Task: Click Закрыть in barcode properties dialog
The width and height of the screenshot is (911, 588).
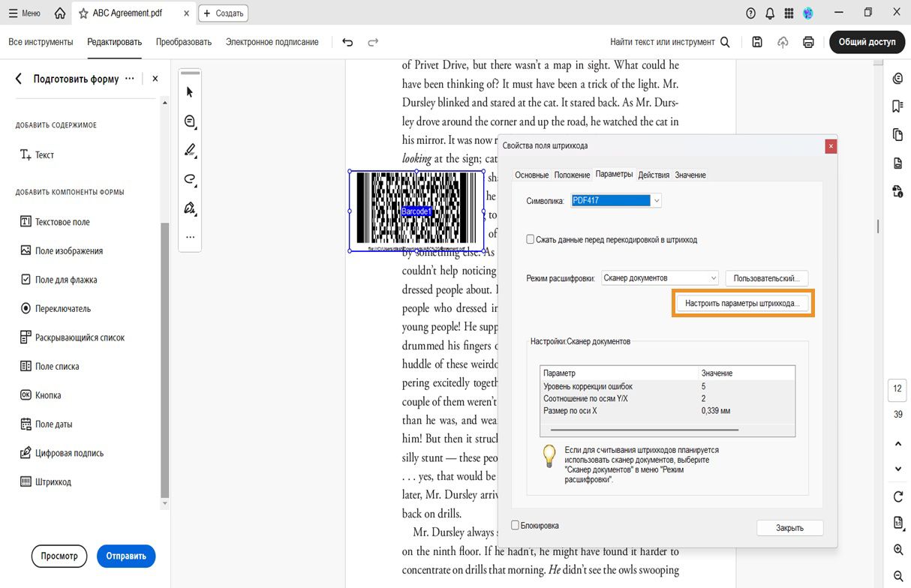Action: pyautogui.click(x=789, y=528)
